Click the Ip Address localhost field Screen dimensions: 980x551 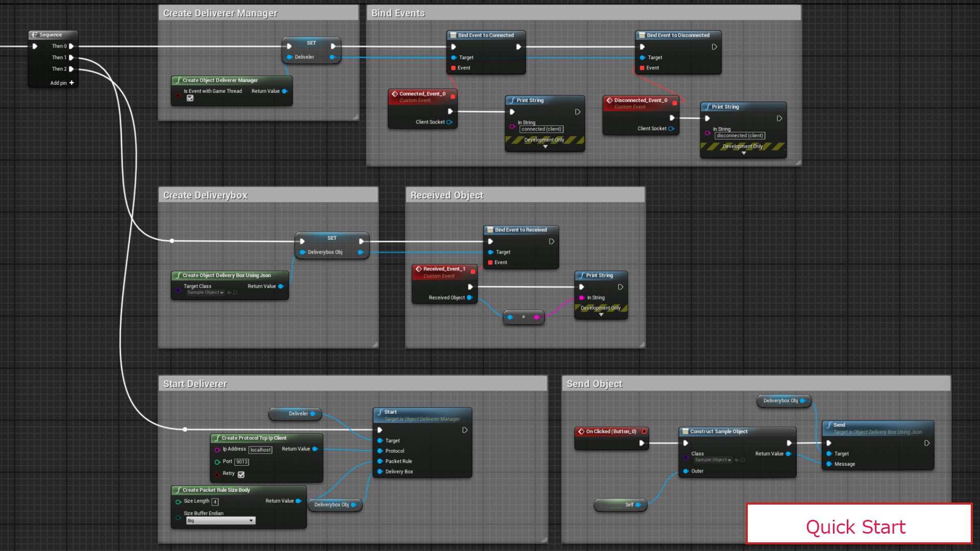pyautogui.click(x=260, y=449)
